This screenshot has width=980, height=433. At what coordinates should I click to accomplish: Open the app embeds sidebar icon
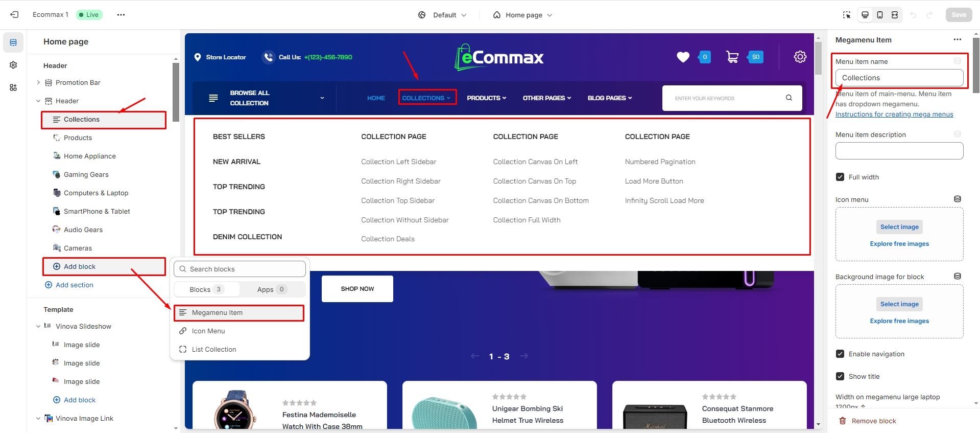[13, 87]
